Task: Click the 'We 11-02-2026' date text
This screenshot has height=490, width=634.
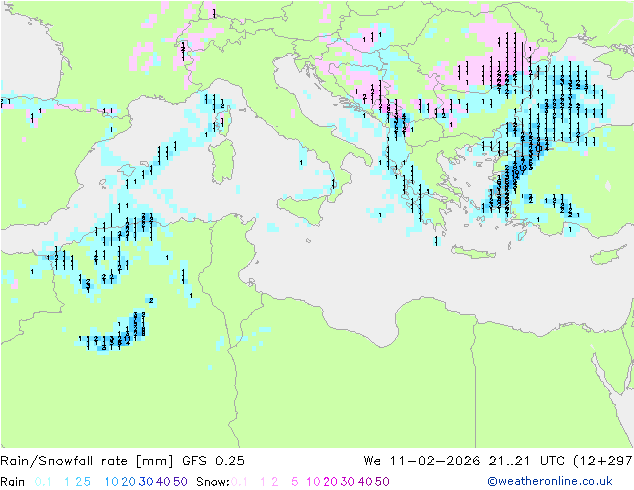Action: (x=422, y=461)
